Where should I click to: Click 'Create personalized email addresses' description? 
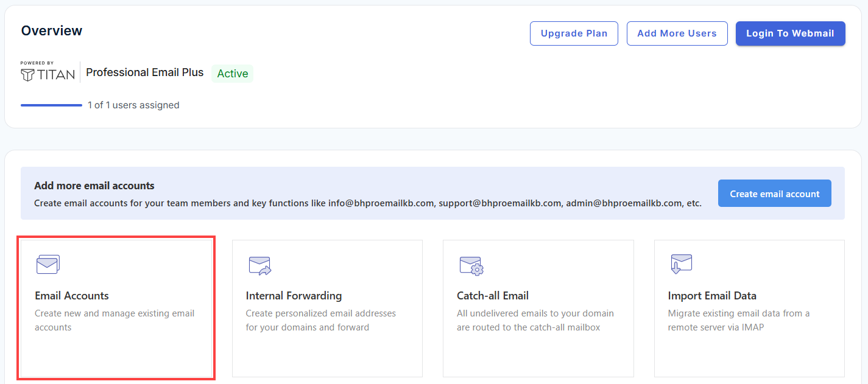click(321, 320)
